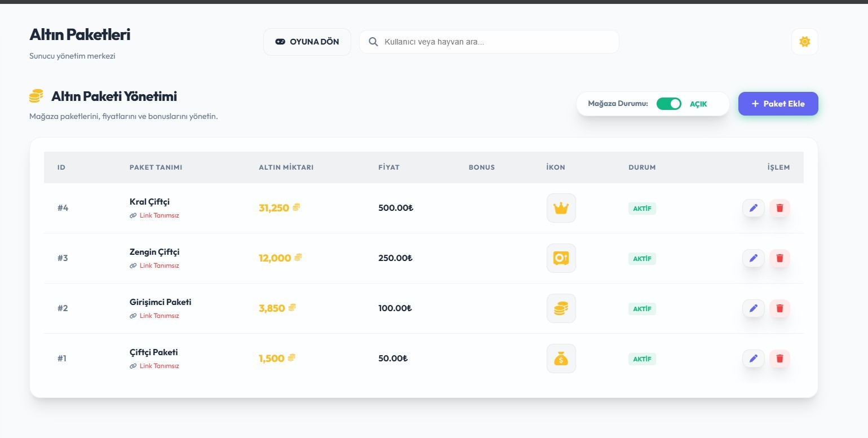Click the coin stack icon of Girişimci Paketi
Screen dimensions: 868x438
(561, 308)
